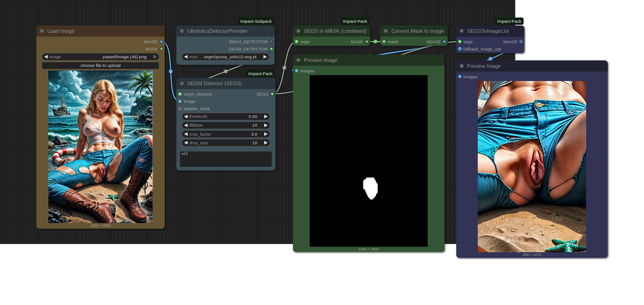Image resolution: width=644 pixels, height=305 pixels.
Task: Collapse the Load Image node via its dot
Action: (x=42, y=31)
